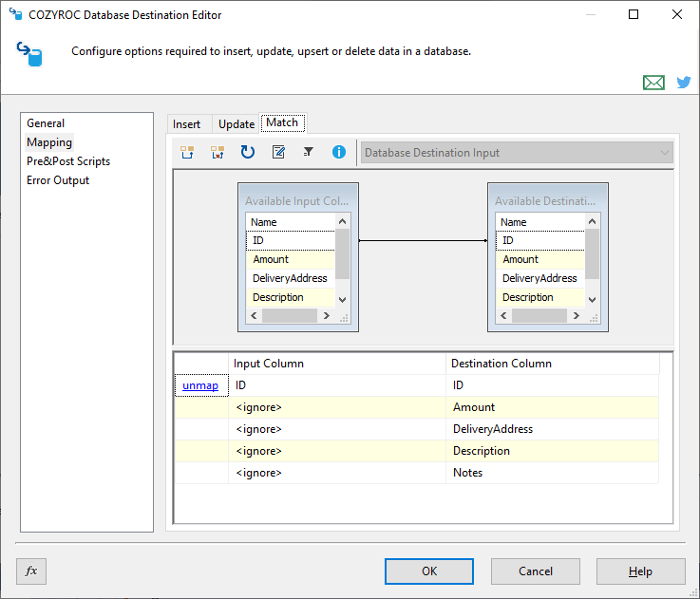This screenshot has width=700, height=599.
Task: Click up arrow in Available Destination Columns list
Action: (x=593, y=221)
